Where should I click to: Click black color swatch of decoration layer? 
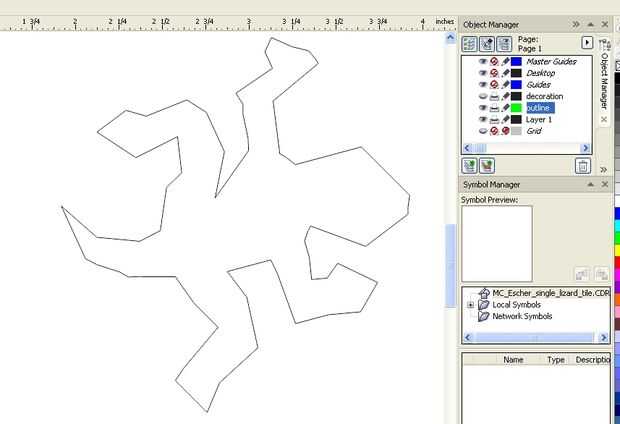tap(516, 96)
